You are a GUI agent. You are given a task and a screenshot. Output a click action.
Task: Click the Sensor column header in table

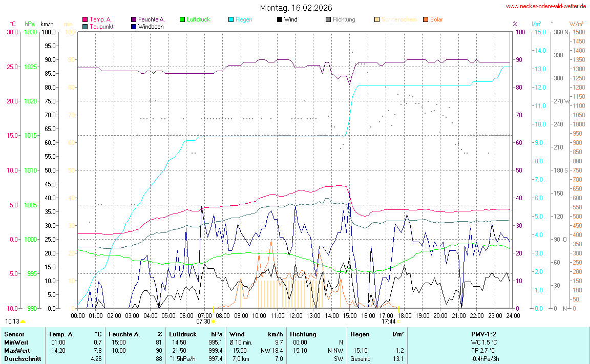[13, 334]
